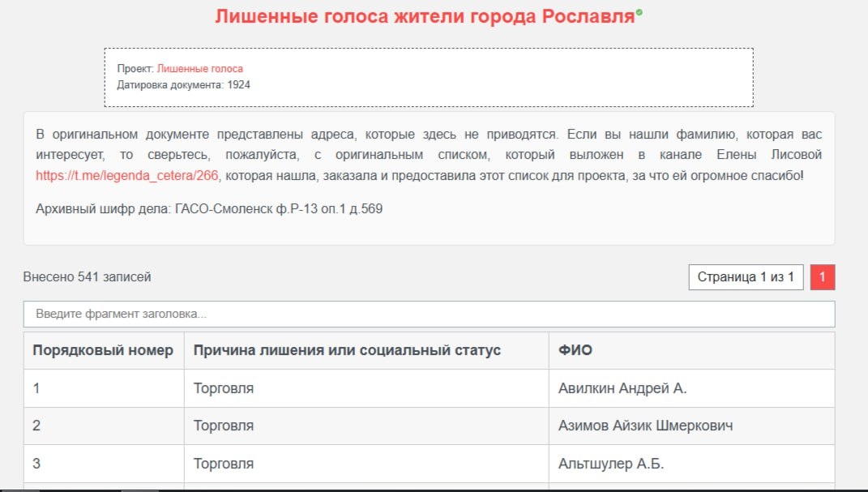
Task: Click page number 1 button
Action: (822, 276)
